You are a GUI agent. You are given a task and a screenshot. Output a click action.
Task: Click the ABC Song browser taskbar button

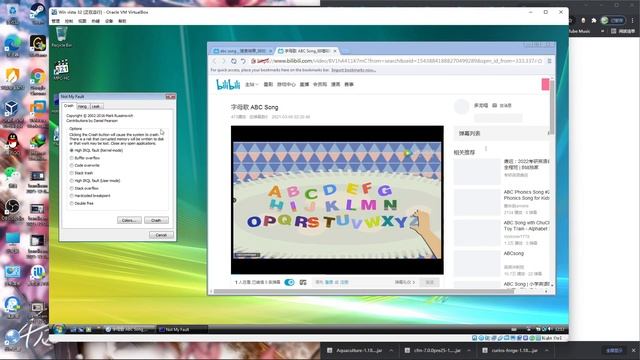pos(130,329)
